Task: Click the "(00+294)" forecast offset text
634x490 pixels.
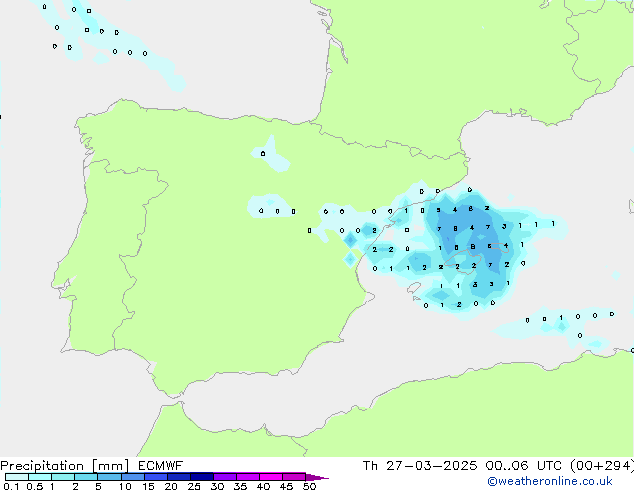Action: coord(596,465)
